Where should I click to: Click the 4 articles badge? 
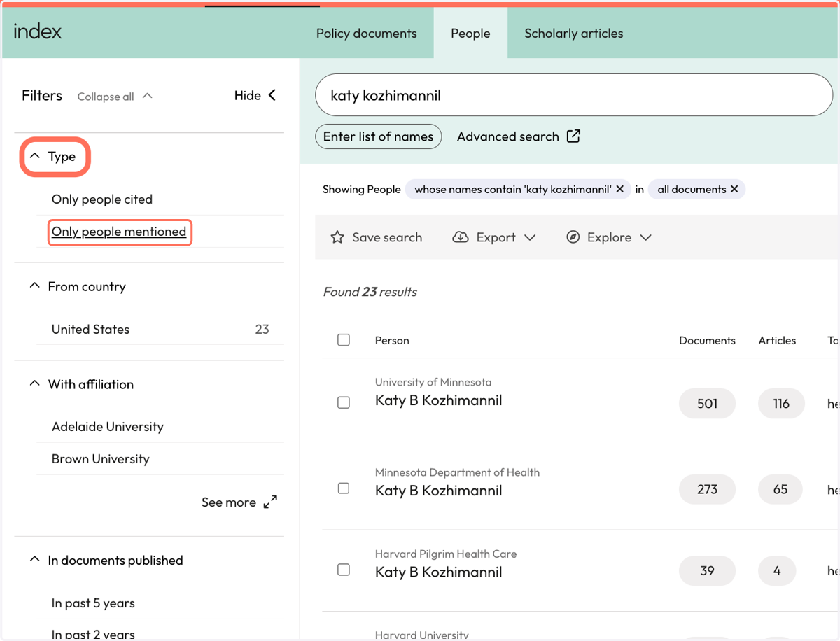coord(777,571)
